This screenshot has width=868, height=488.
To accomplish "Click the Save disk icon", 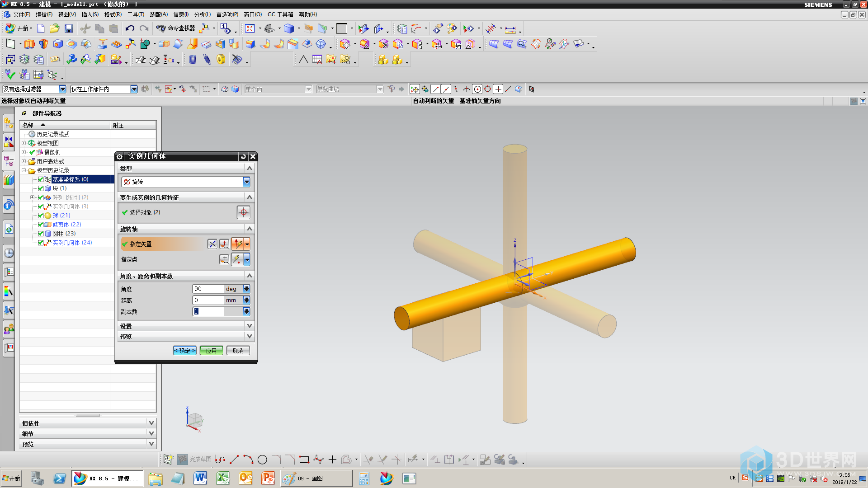I will 69,28.
